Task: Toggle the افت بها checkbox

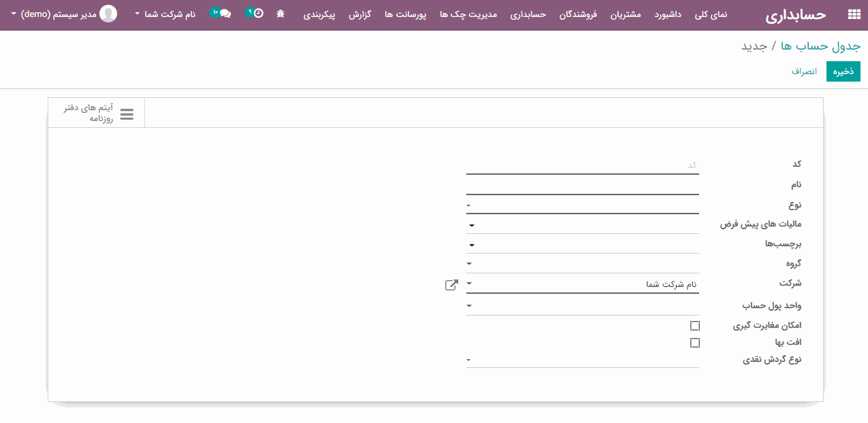Action: click(x=694, y=343)
